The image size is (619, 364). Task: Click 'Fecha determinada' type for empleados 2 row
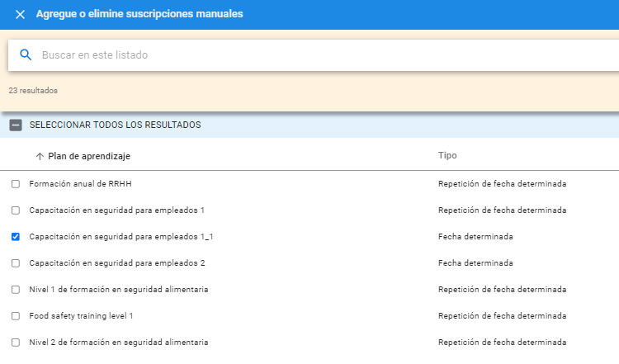click(475, 263)
